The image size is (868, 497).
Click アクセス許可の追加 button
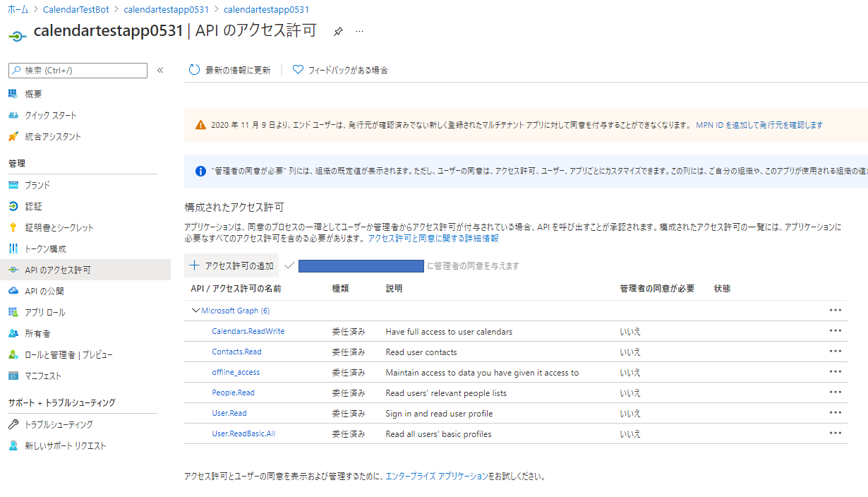pyautogui.click(x=231, y=265)
